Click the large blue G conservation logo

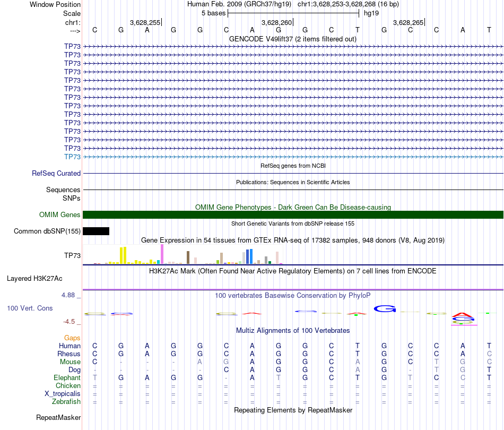click(x=385, y=309)
